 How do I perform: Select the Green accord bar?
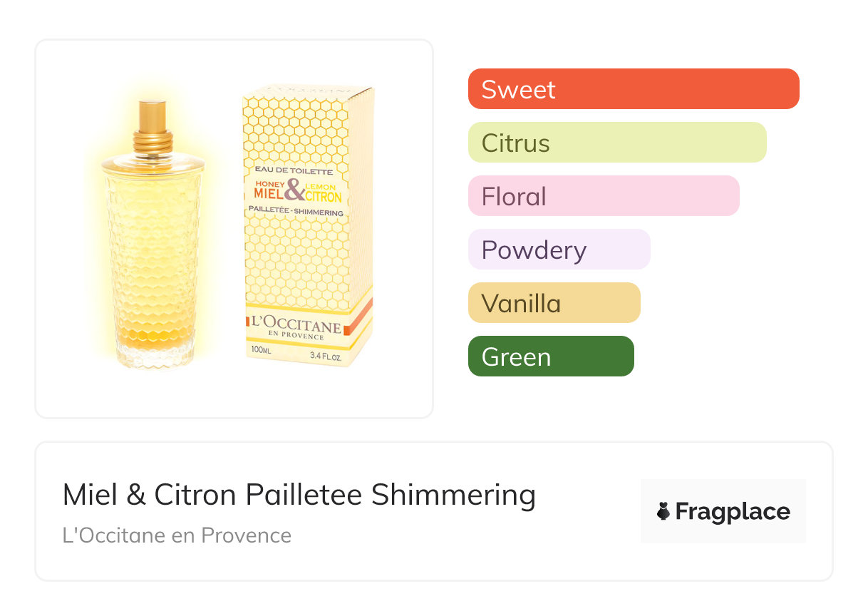(550, 356)
